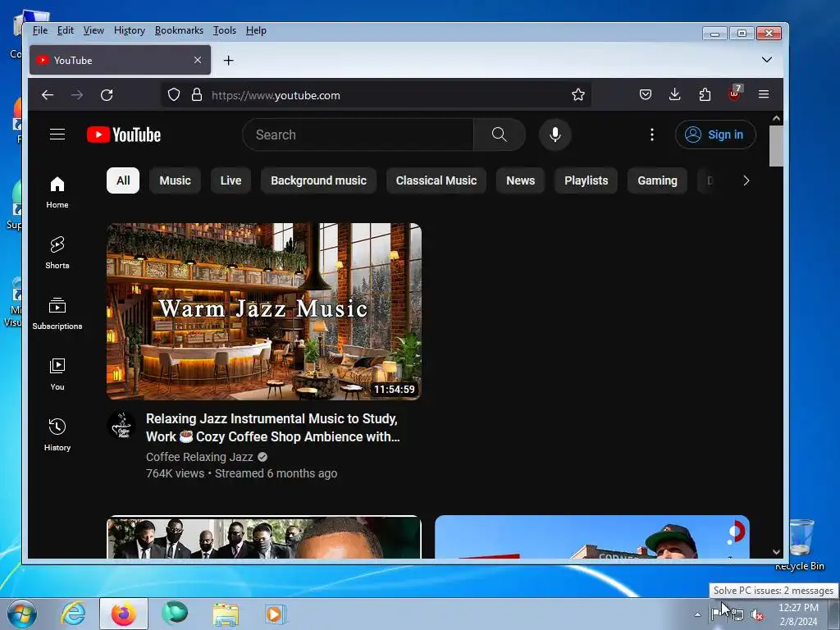Open the YouTube settings three-dot menu
Screen dimensions: 840x630
coord(652,135)
